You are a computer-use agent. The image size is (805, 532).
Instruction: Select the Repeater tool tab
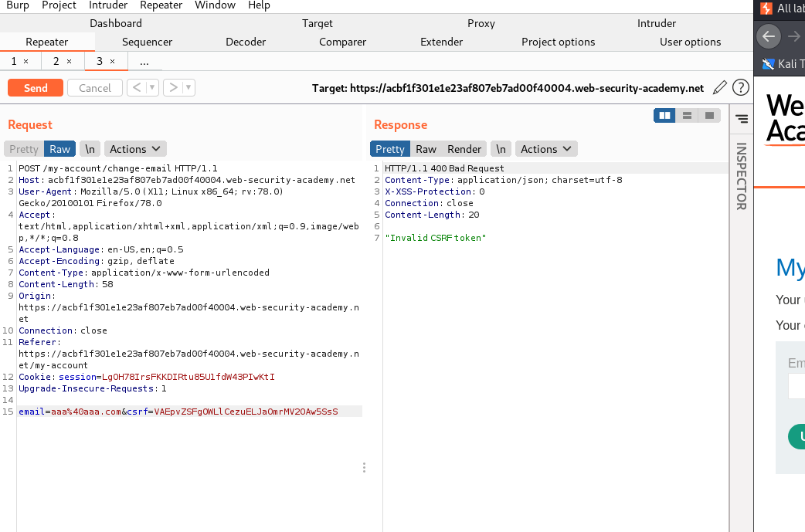pyautogui.click(x=46, y=42)
